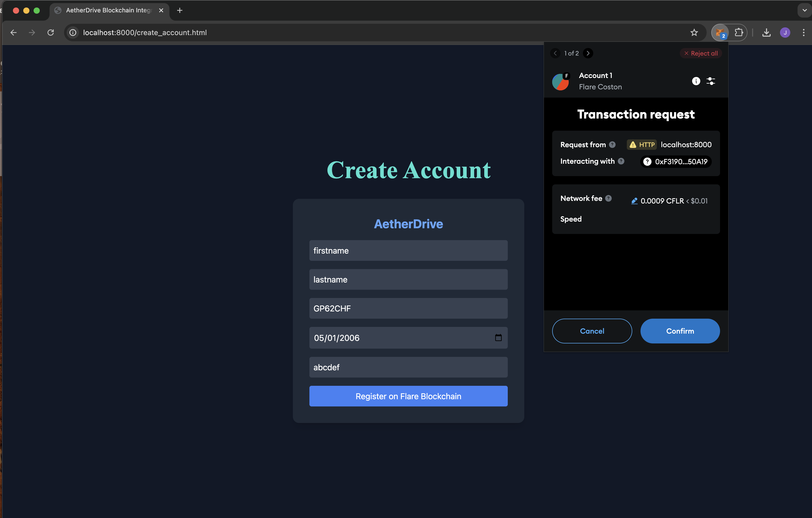Open the Chrome three-dot menu

point(803,33)
